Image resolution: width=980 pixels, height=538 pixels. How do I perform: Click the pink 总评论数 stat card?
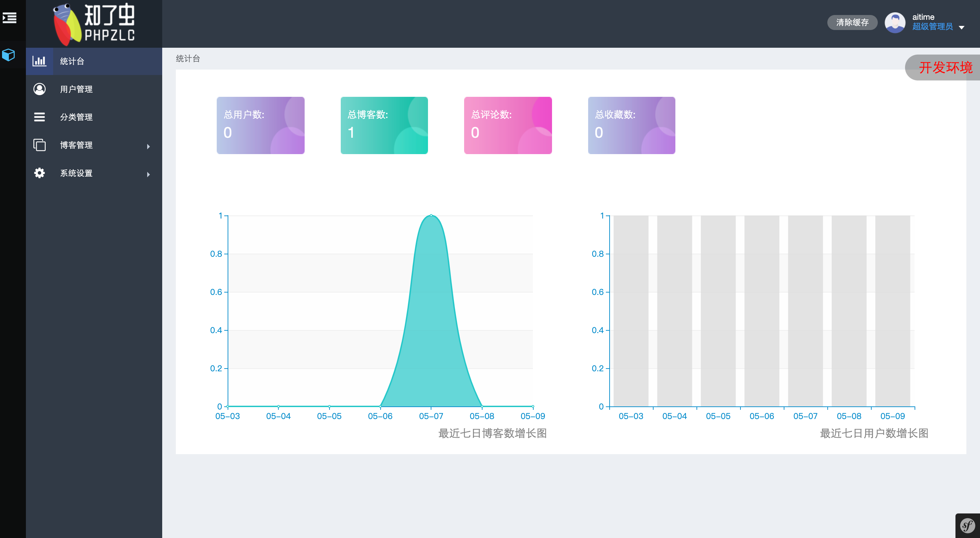tap(507, 125)
